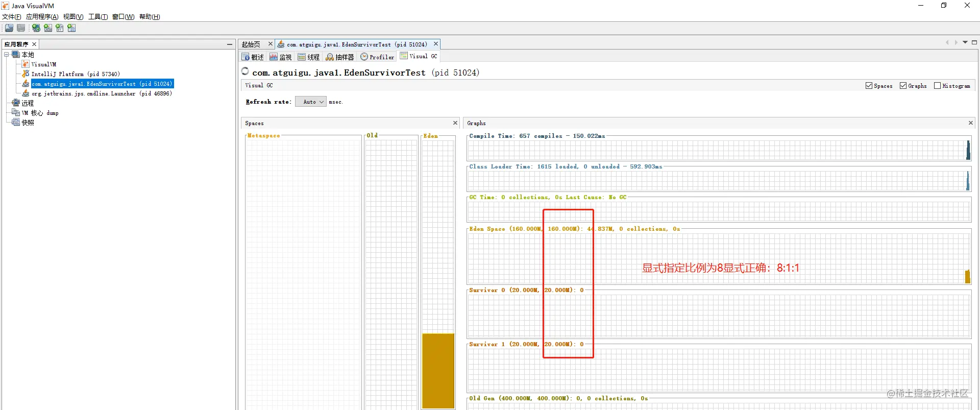Click the Profiler tab icon
This screenshot has width=980, height=410.
coord(364,57)
